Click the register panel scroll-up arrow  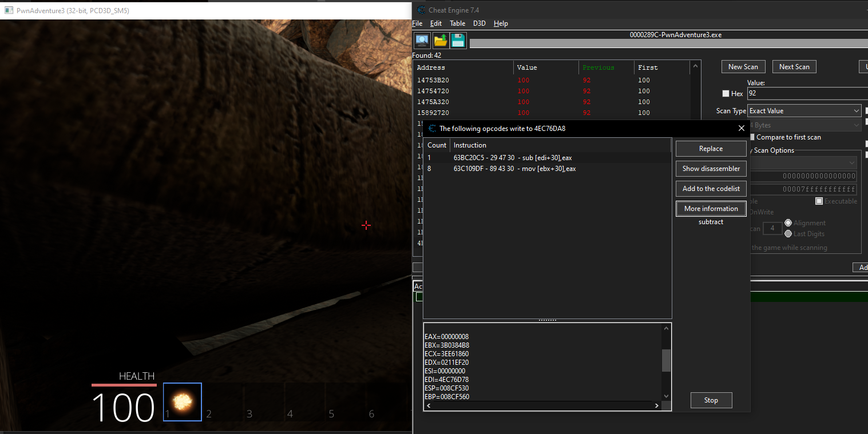[665, 328]
